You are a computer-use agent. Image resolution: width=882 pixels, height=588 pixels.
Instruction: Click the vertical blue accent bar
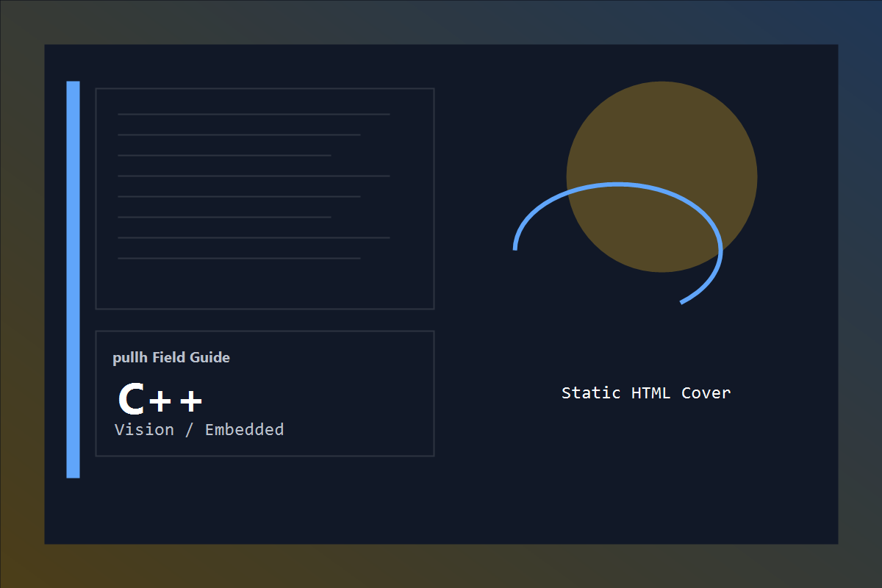73,279
